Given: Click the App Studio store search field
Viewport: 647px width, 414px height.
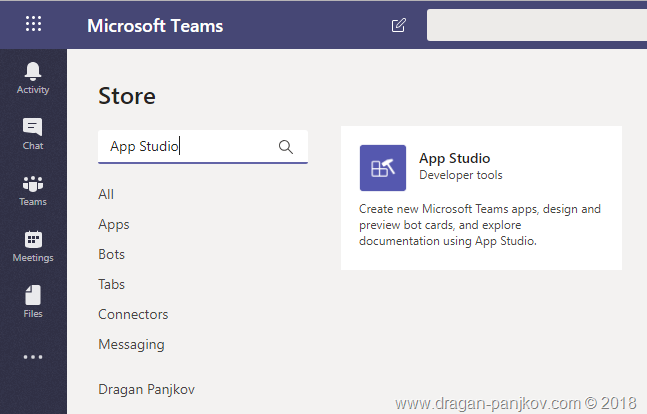Looking at the screenshot, I should (190, 147).
